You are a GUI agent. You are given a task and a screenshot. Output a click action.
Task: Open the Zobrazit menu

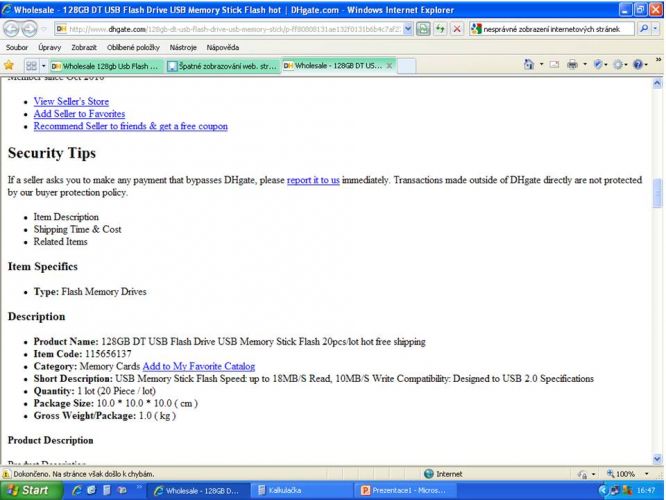pos(84,47)
